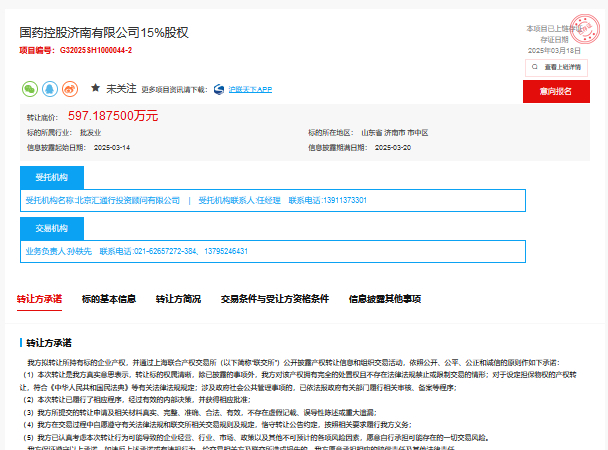Click the star icon to follow project
Viewport: 608px width, 450px height.
point(95,88)
